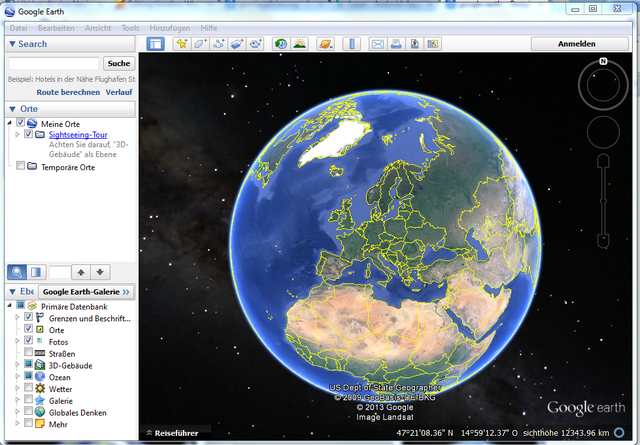The height and width of the screenshot is (445, 640).
Task: Click the zoom slider handle
Action: click(x=603, y=200)
